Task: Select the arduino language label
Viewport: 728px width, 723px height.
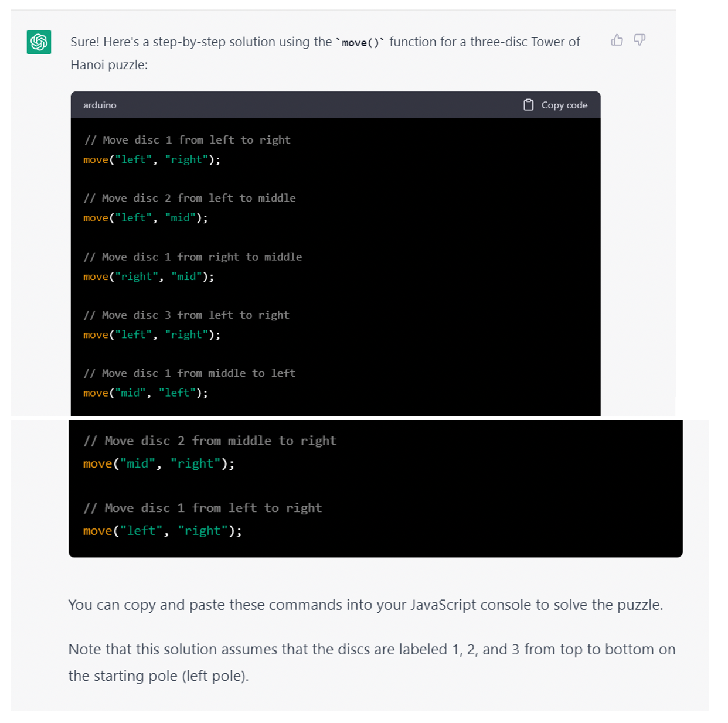Action: (x=100, y=105)
